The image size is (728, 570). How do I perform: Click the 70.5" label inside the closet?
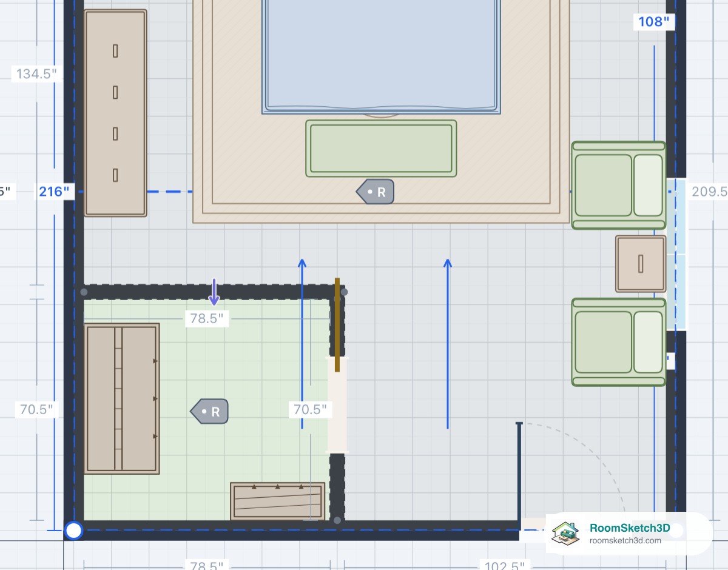[310, 409]
